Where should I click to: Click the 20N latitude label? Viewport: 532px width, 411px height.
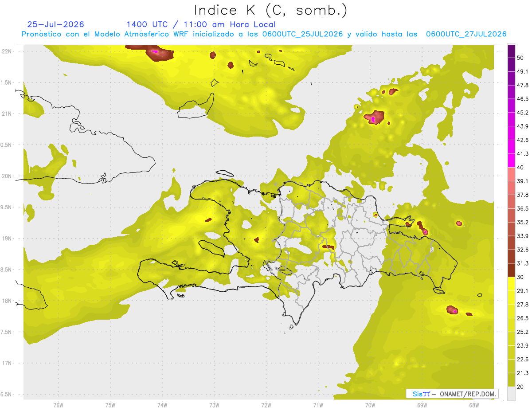(7, 176)
